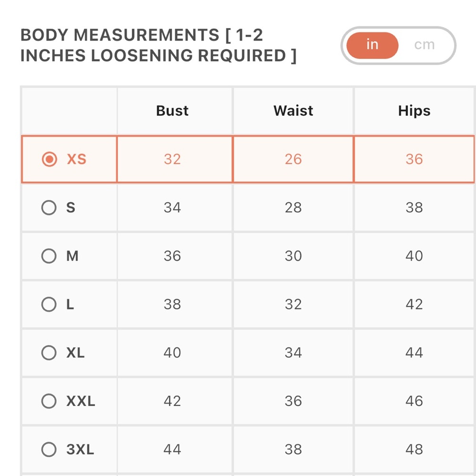This screenshot has height=476, width=476.
Task: Switch units to cm
Action: (x=425, y=45)
